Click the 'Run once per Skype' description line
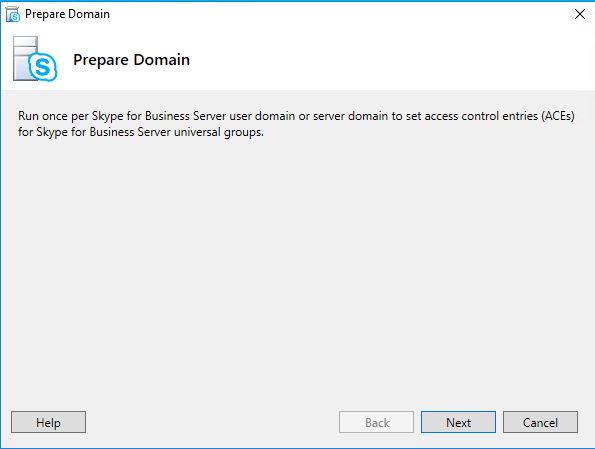This screenshot has width=595, height=449. (296, 116)
